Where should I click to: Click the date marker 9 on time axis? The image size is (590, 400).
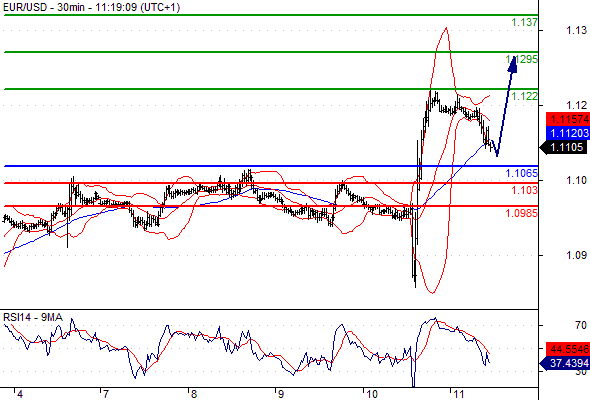280,394
